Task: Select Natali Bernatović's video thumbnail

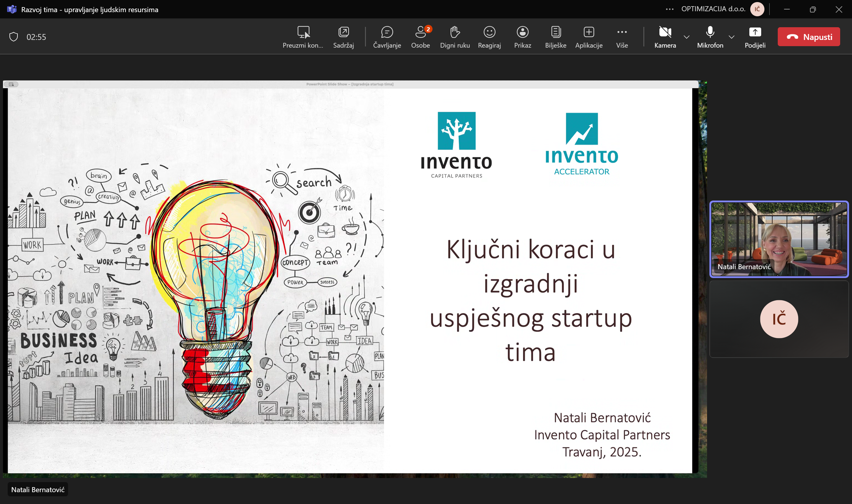Action: (x=779, y=239)
